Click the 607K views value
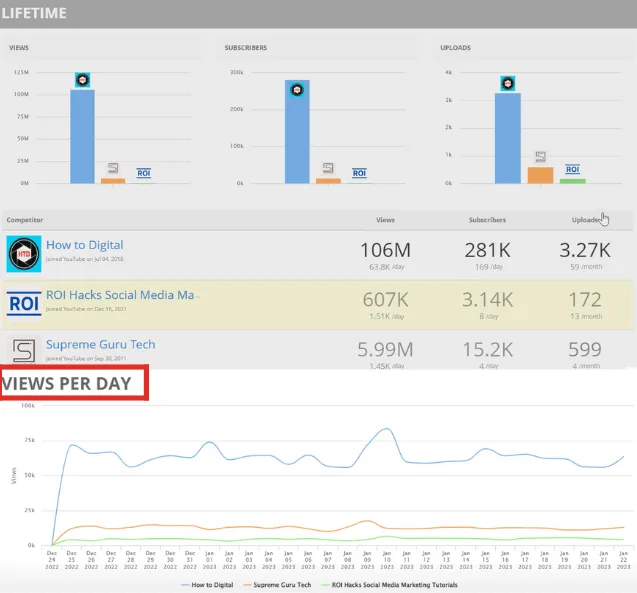 [386, 300]
